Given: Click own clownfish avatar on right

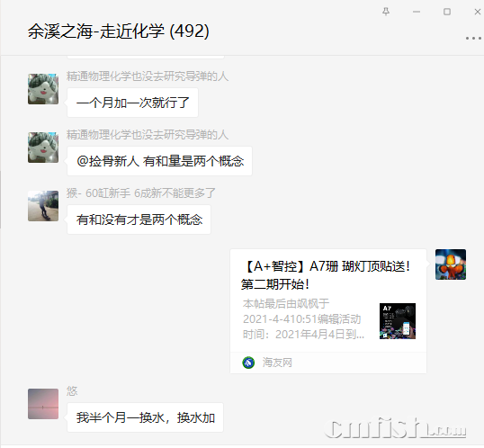Looking at the screenshot, I should [451, 264].
